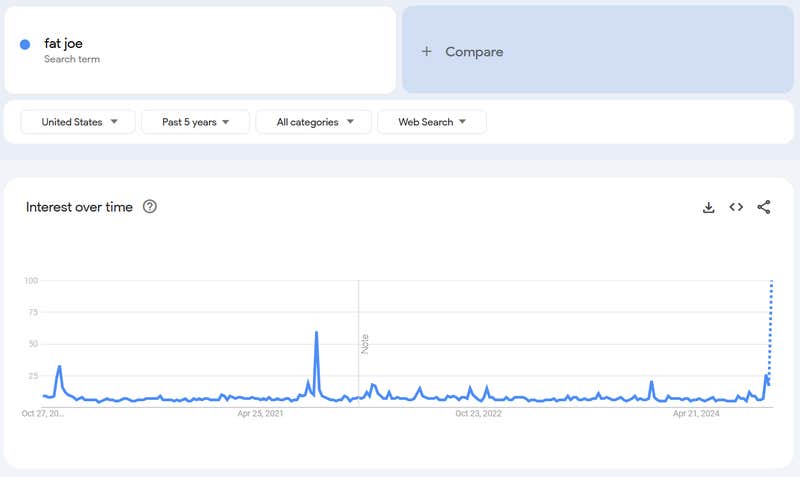This screenshot has width=800, height=477.
Task: Open the All categories dropdown
Action: pos(313,122)
